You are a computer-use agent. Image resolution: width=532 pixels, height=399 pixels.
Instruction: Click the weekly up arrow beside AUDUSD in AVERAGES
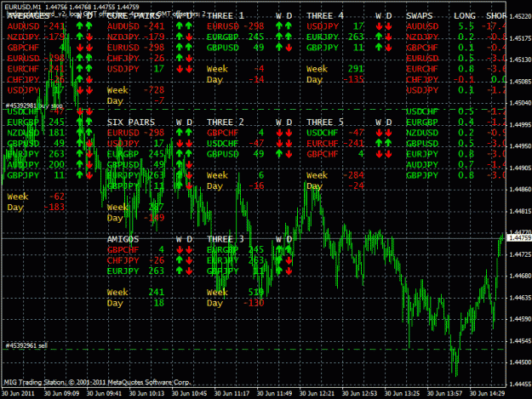[x=79, y=26]
